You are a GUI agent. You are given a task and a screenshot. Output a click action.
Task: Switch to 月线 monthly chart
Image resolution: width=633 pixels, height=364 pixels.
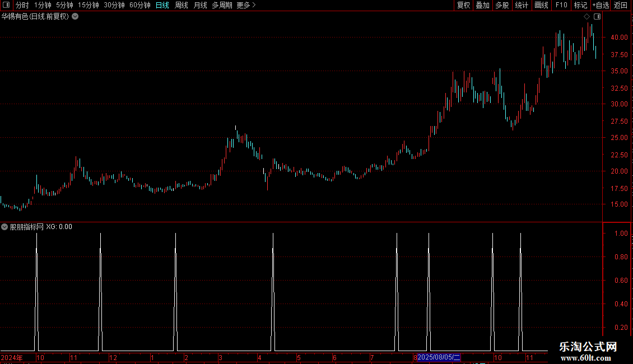200,5
